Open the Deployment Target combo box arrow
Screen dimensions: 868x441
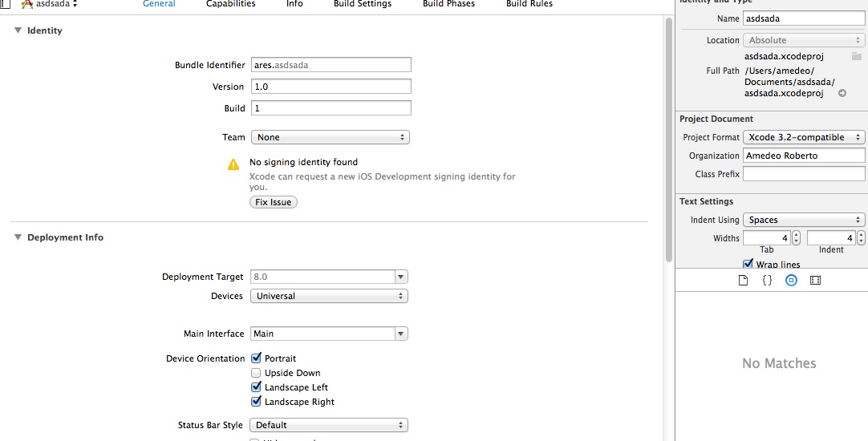401,277
